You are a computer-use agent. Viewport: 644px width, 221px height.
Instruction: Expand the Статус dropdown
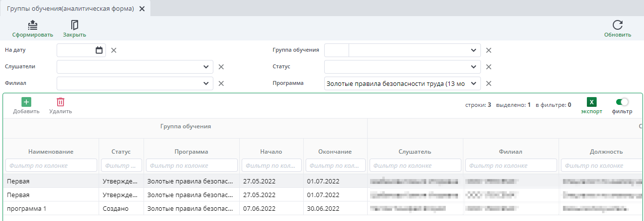pyautogui.click(x=473, y=67)
